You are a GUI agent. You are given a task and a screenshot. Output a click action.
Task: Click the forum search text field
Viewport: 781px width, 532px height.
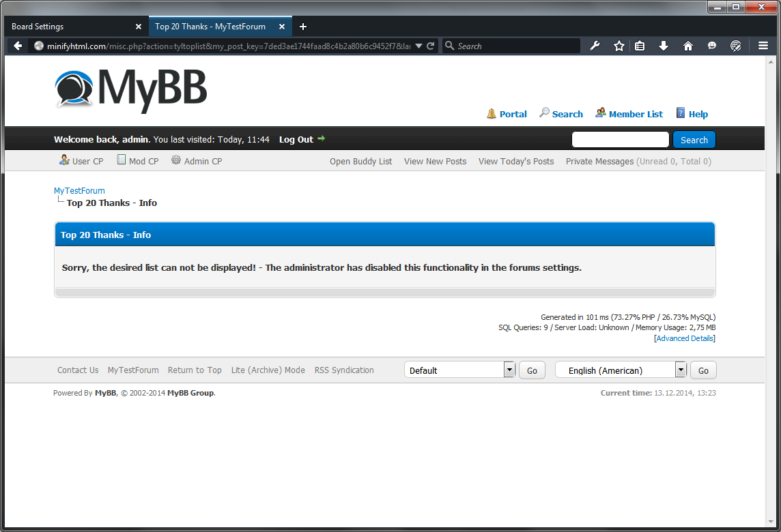pyautogui.click(x=620, y=140)
